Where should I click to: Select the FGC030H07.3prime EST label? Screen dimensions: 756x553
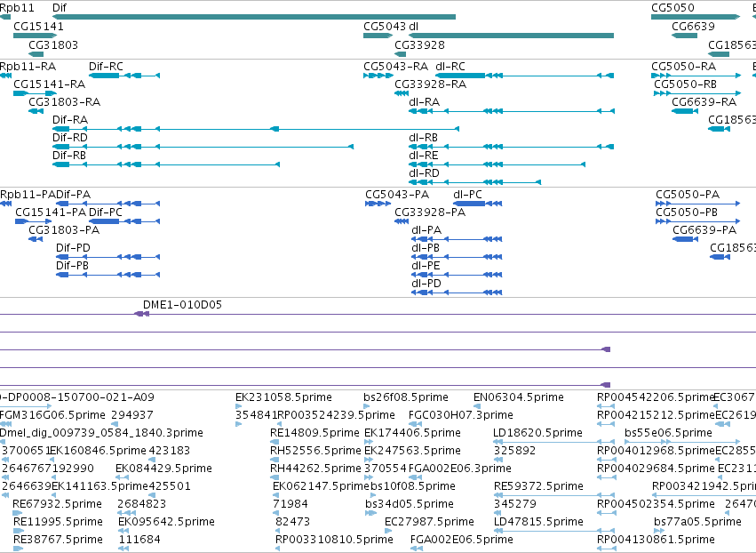click(461, 415)
